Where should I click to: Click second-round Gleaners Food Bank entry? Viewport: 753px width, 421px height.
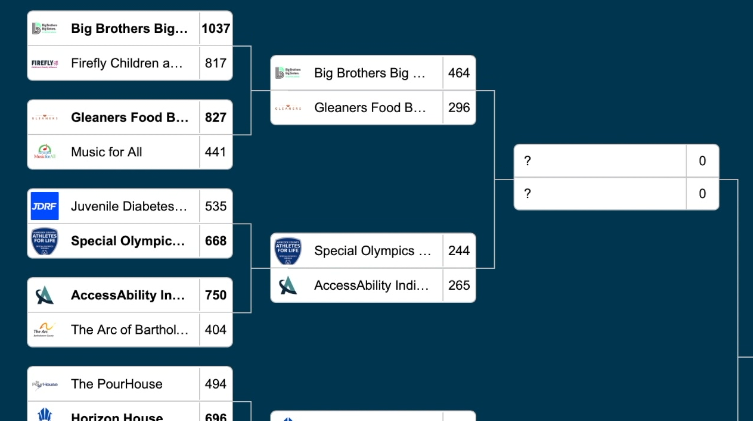click(370, 108)
